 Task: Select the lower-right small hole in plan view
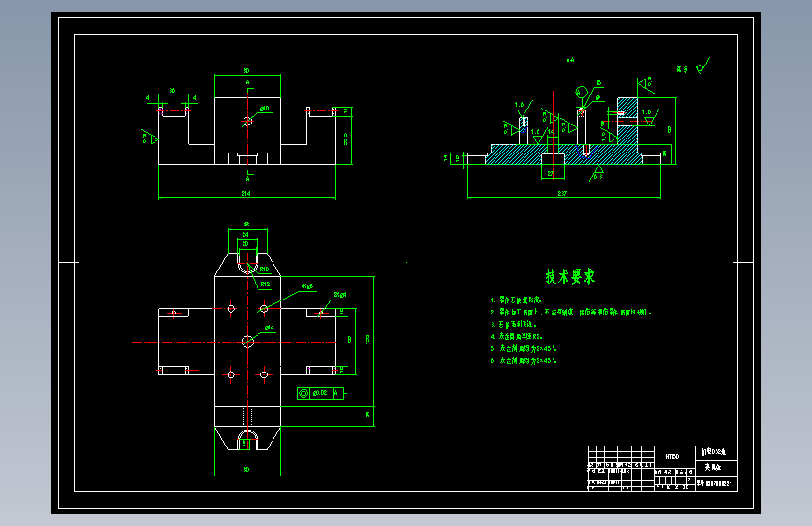pos(264,374)
